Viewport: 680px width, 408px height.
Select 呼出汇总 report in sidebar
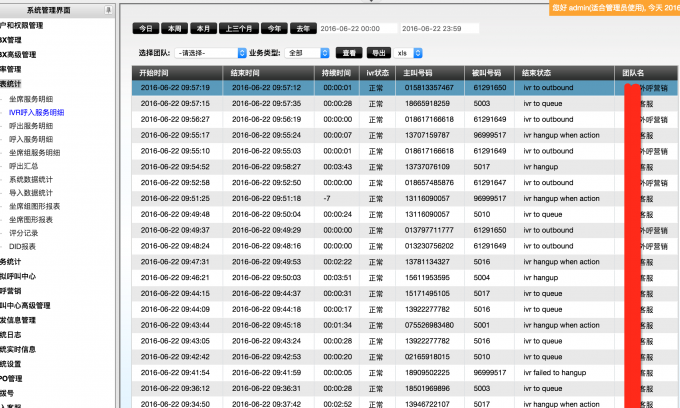[x=24, y=166]
